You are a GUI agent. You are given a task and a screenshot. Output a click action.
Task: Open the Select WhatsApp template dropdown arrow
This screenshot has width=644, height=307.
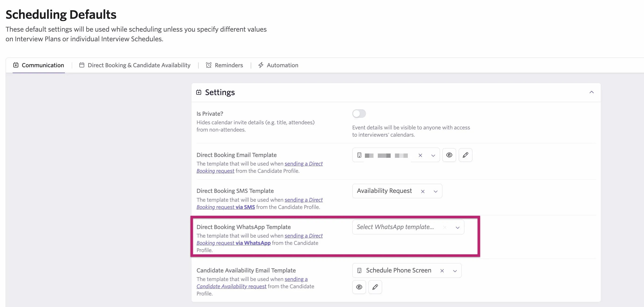tap(457, 227)
